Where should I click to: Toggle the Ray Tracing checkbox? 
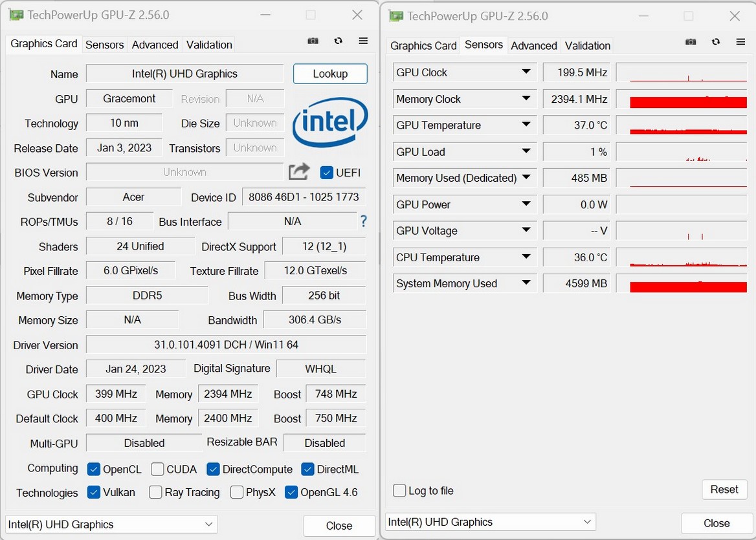[155, 492]
